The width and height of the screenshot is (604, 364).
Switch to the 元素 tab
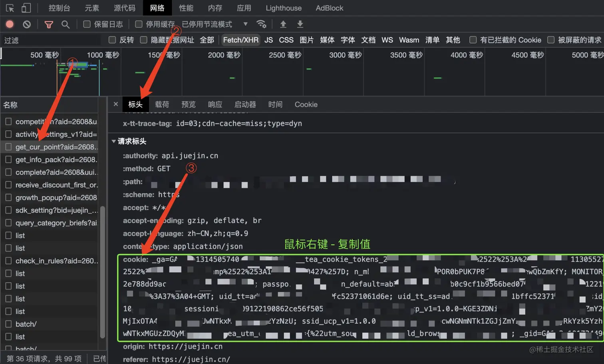click(92, 8)
